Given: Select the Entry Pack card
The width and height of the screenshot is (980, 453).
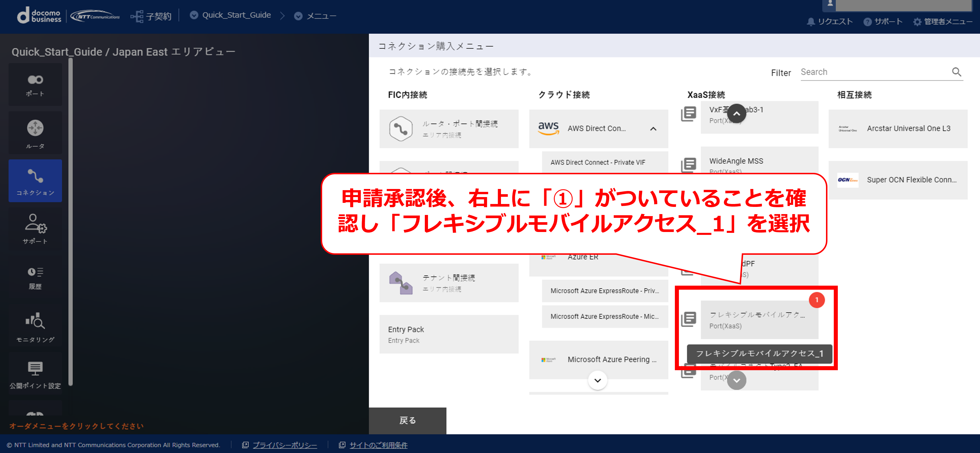Looking at the screenshot, I should tap(449, 334).
